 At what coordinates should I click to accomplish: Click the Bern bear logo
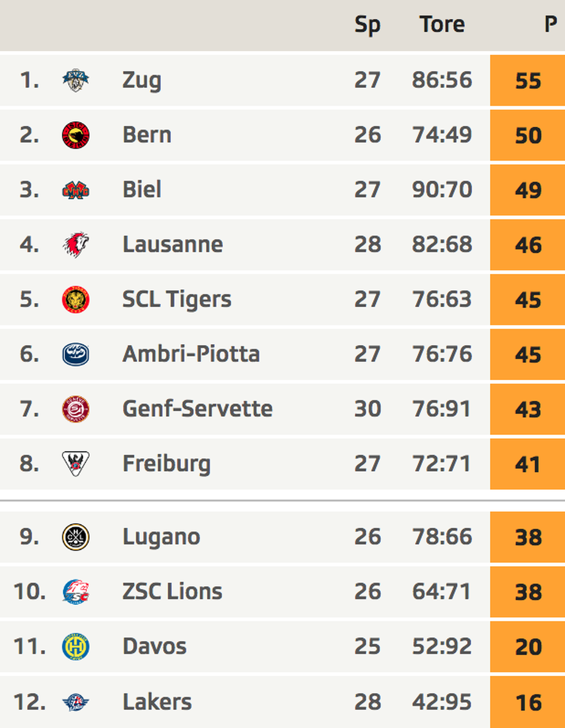pos(76,135)
